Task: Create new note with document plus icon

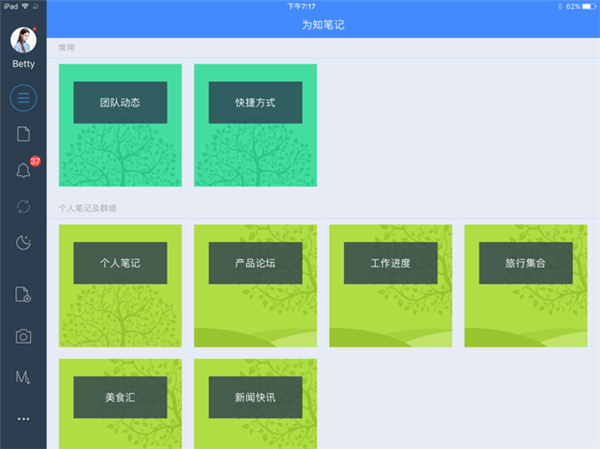Action: (23, 295)
